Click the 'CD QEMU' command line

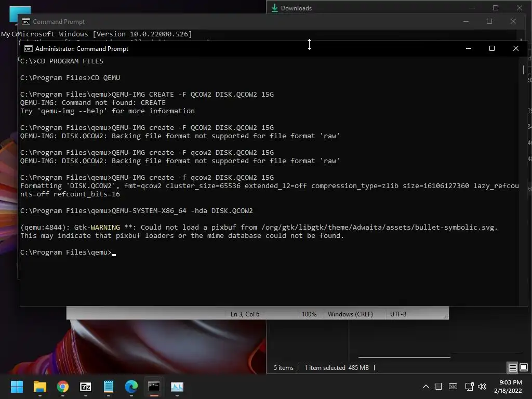[x=70, y=78]
